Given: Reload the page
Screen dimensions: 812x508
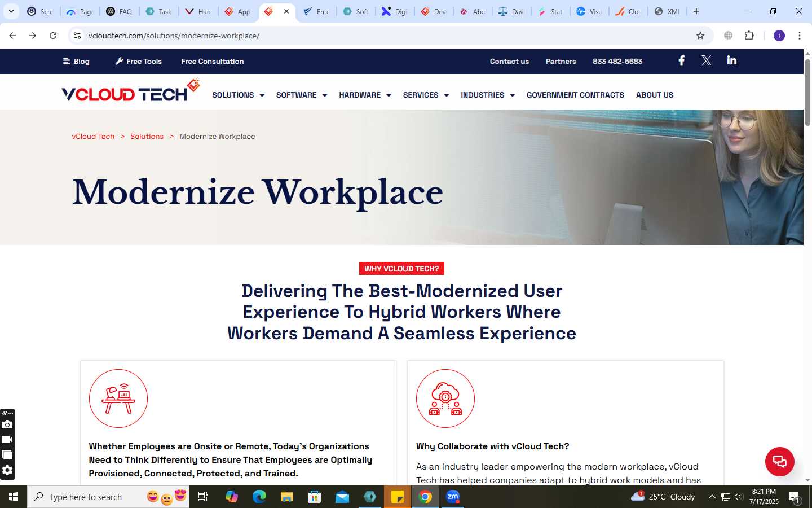Looking at the screenshot, I should [53, 36].
